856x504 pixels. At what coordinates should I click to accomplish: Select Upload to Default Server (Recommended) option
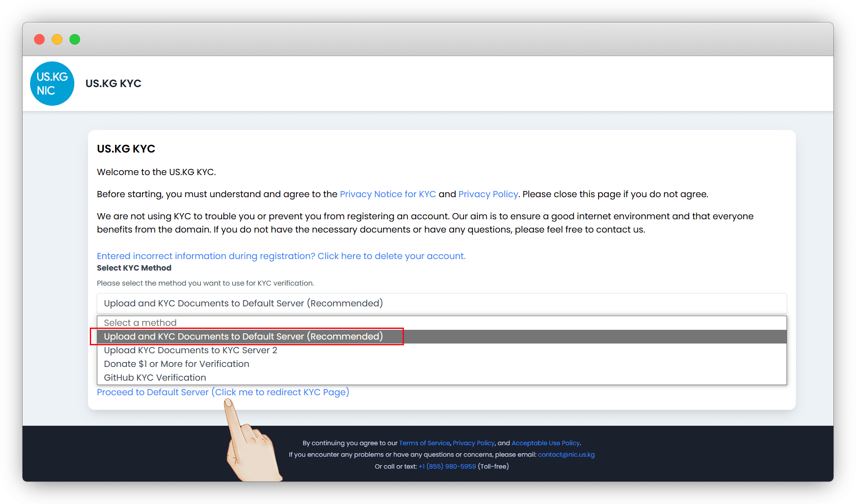pos(243,336)
